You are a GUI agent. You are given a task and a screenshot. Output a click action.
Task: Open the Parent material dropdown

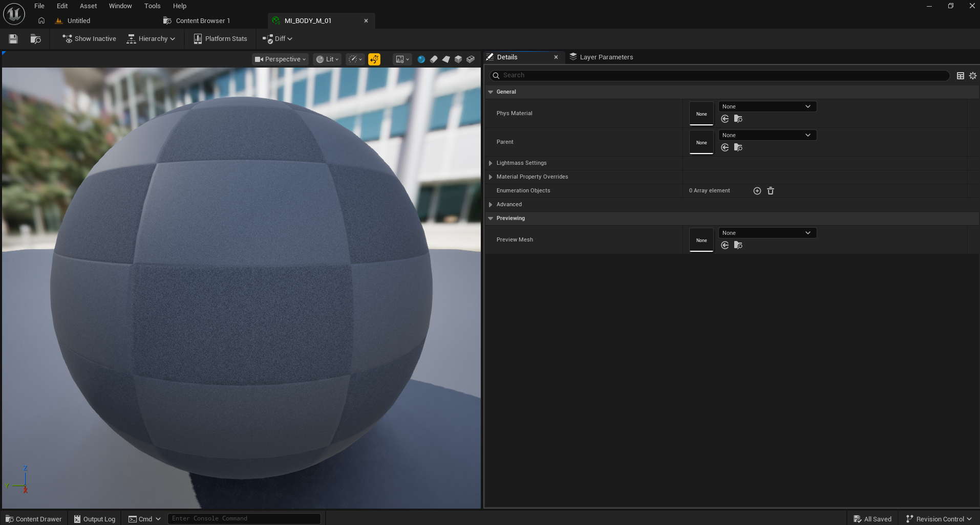(766, 135)
